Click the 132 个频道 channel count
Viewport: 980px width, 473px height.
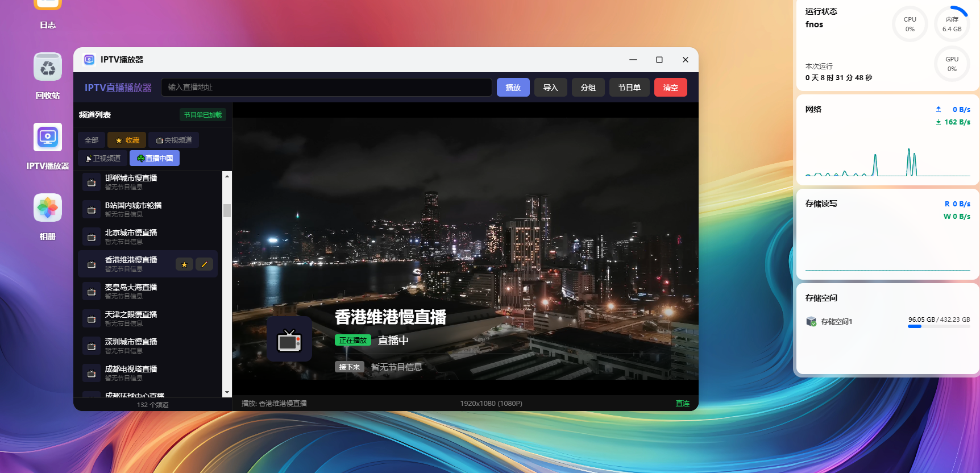click(x=152, y=405)
